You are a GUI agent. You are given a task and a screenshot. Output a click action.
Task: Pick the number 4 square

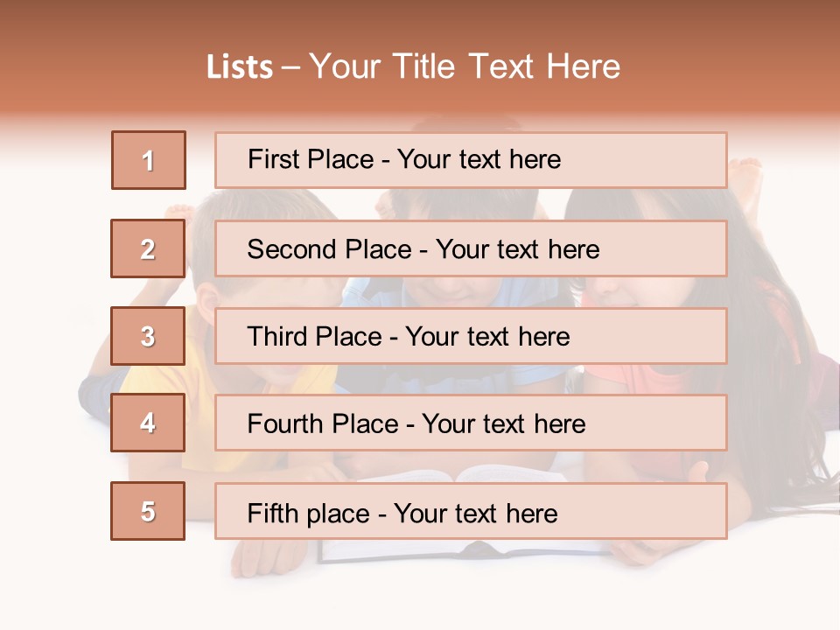pyautogui.click(x=148, y=423)
